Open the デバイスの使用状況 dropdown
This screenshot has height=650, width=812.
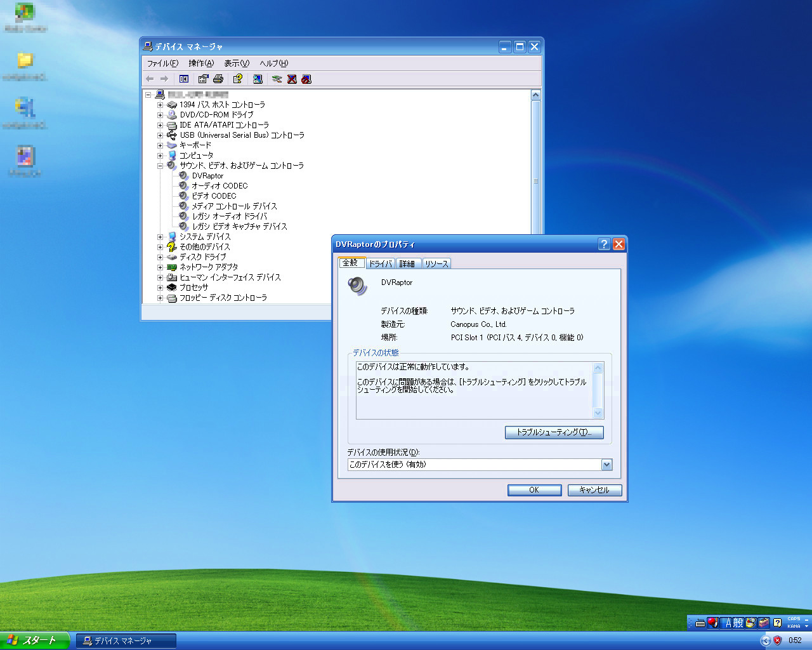(x=606, y=465)
